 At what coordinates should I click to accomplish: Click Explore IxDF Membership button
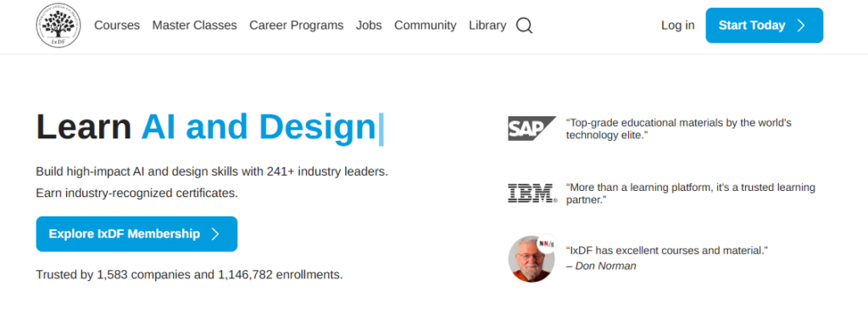click(x=136, y=234)
